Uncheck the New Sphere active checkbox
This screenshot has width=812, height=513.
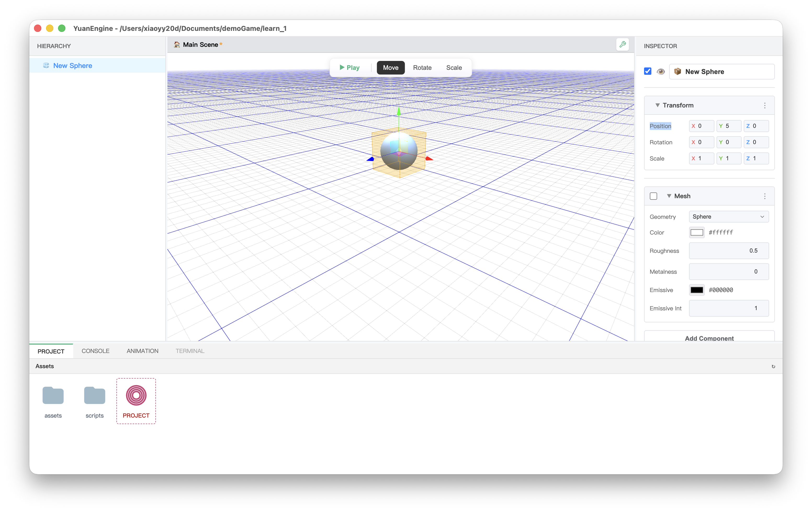(x=647, y=71)
